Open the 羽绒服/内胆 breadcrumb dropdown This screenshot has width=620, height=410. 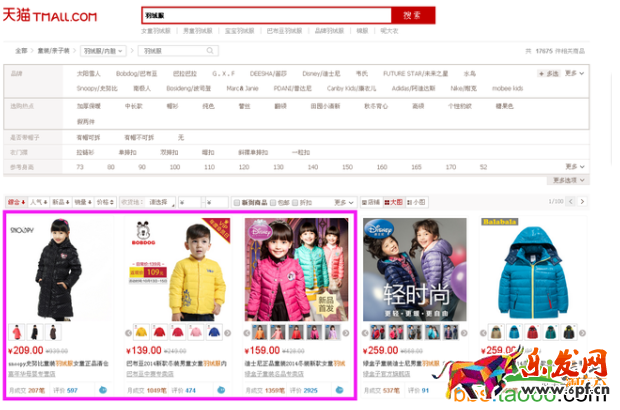[105, 50]
